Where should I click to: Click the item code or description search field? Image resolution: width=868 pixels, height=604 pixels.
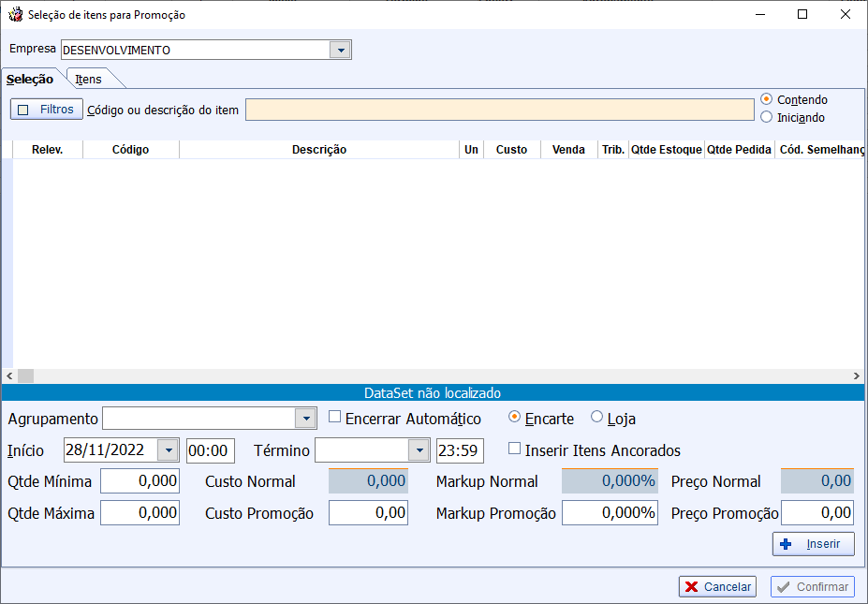(x=499, y=110)
